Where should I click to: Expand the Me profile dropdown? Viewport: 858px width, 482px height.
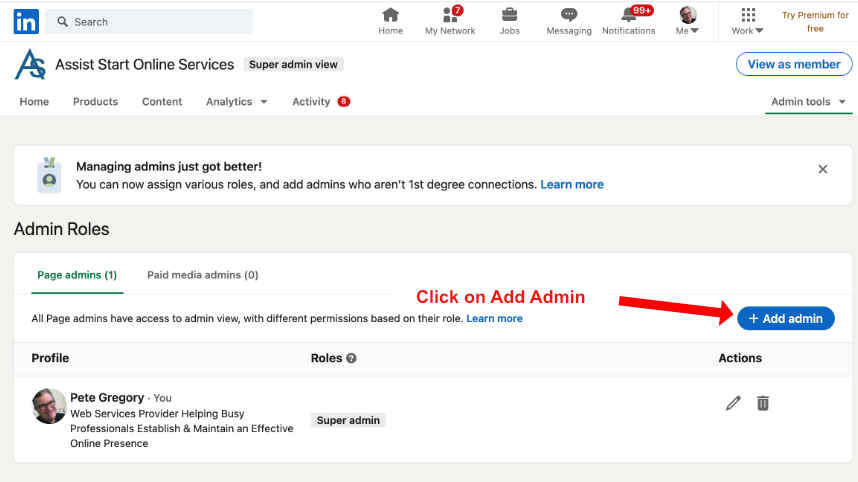[x=687, y=21]
